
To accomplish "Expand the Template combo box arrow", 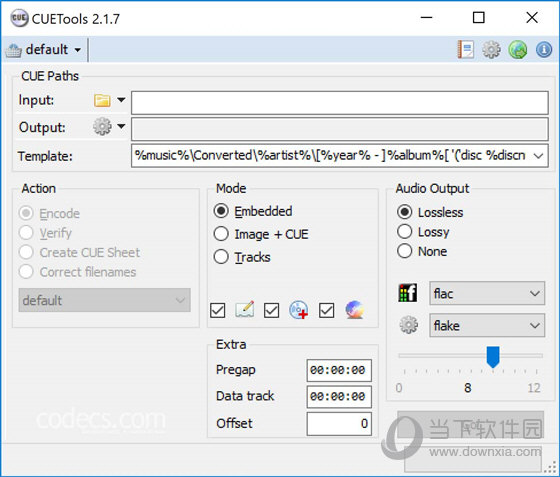I will pos(538,156).
